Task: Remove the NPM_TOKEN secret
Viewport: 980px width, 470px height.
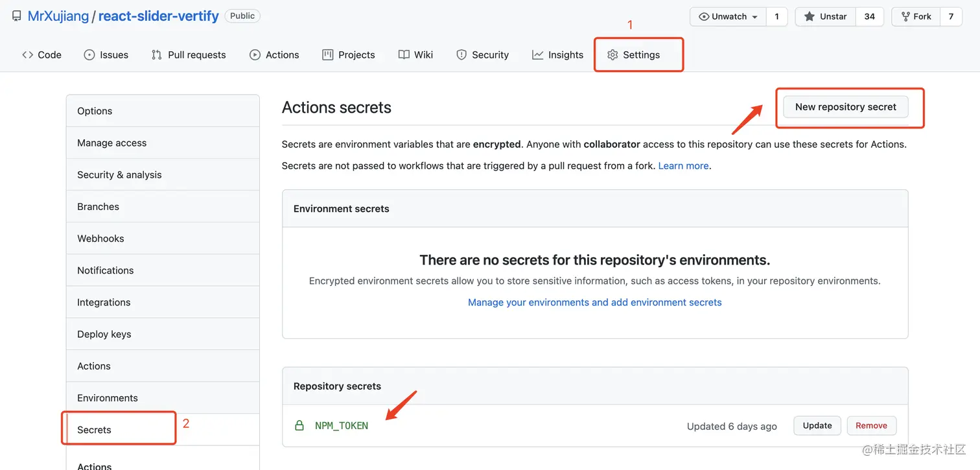Action: 871,426
